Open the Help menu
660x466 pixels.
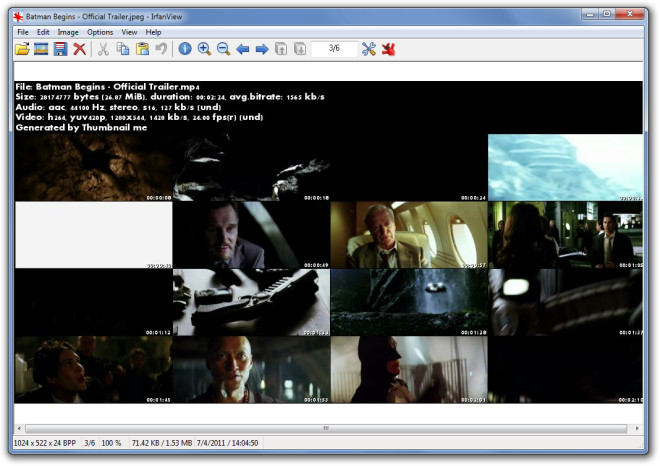pos(153,32)
